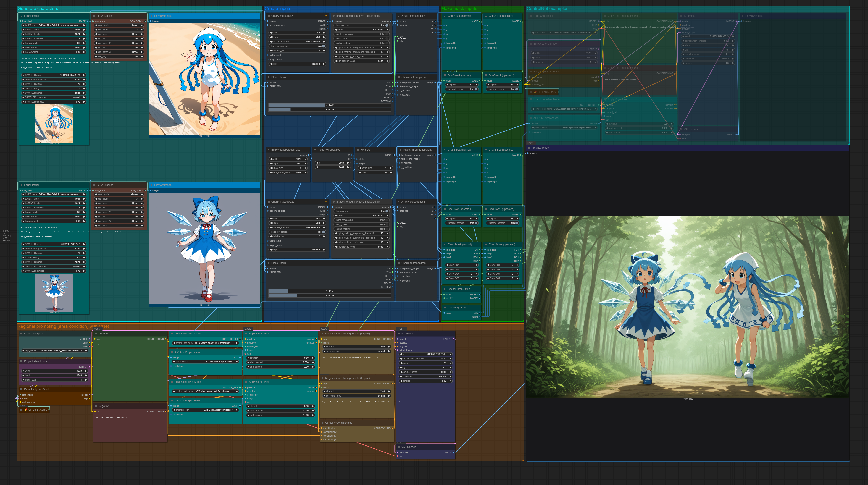
Task: Collapse the Negative prompt node via its title square
Action: click(96, 406)
